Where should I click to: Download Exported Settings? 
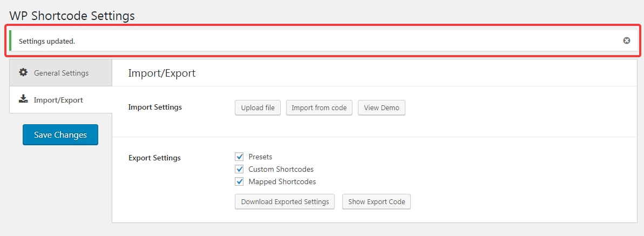[x=285, y=201]
